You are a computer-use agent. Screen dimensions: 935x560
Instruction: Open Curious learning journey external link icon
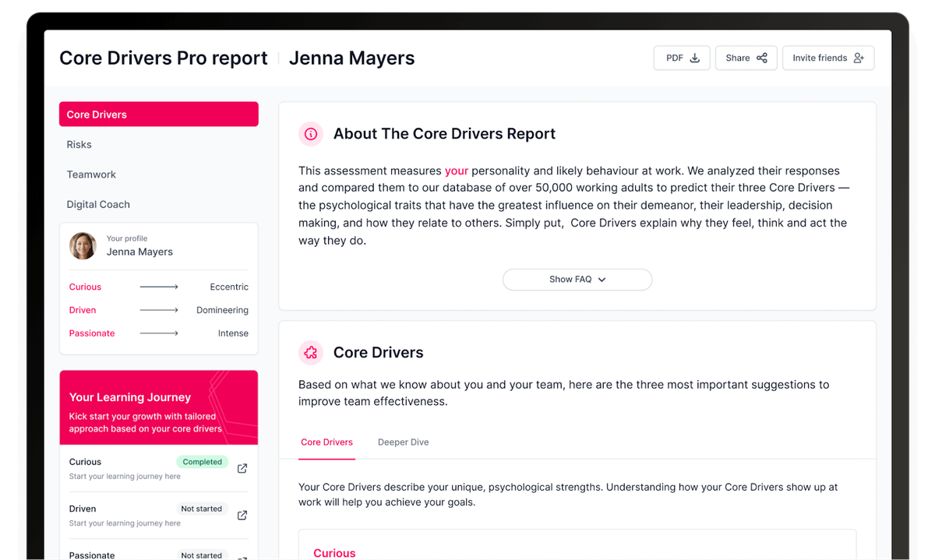[242, 468]
